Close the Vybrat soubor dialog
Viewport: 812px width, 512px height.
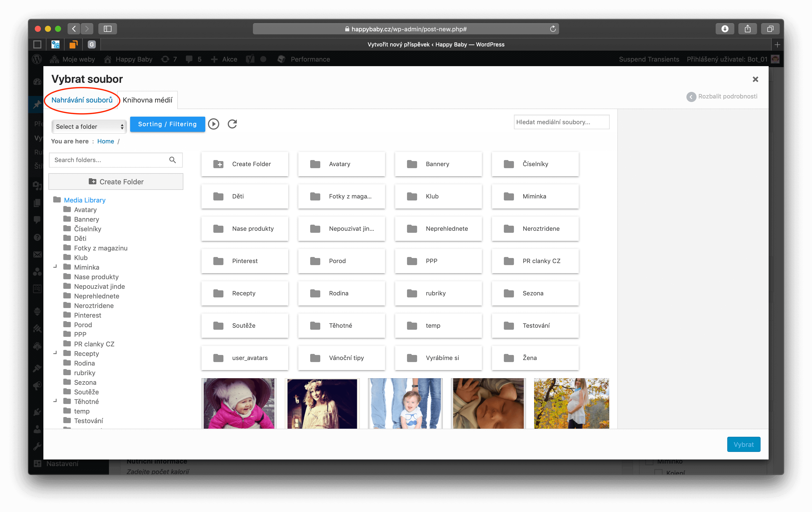coord(755,79)
